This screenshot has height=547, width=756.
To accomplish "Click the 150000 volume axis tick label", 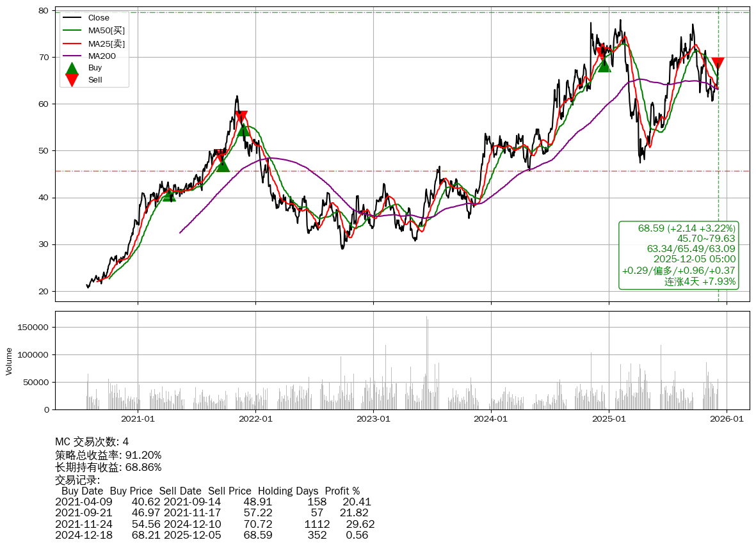I will coord(33,328).
